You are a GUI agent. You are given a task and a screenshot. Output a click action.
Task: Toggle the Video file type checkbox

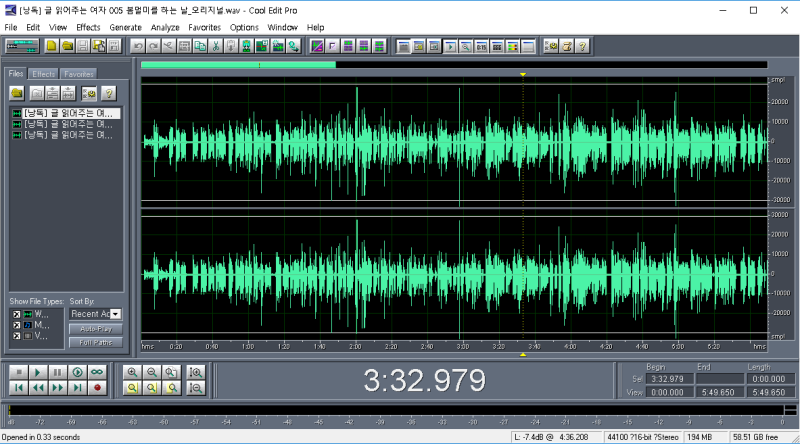(16, 336)
